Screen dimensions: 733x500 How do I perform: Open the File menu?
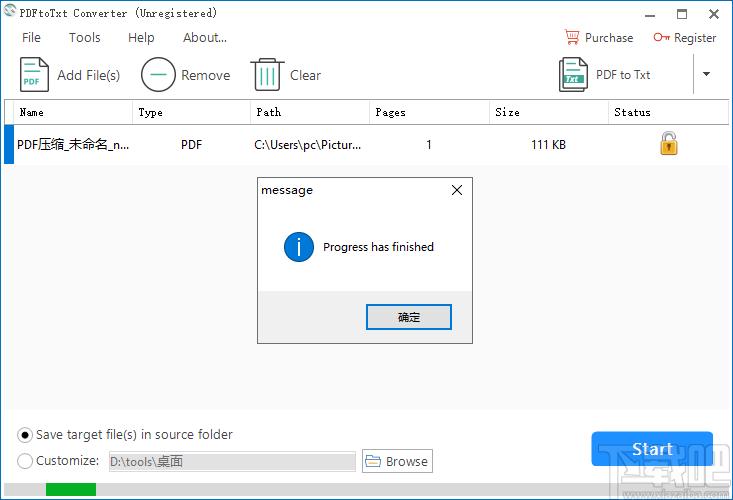[x=31, y=37]
